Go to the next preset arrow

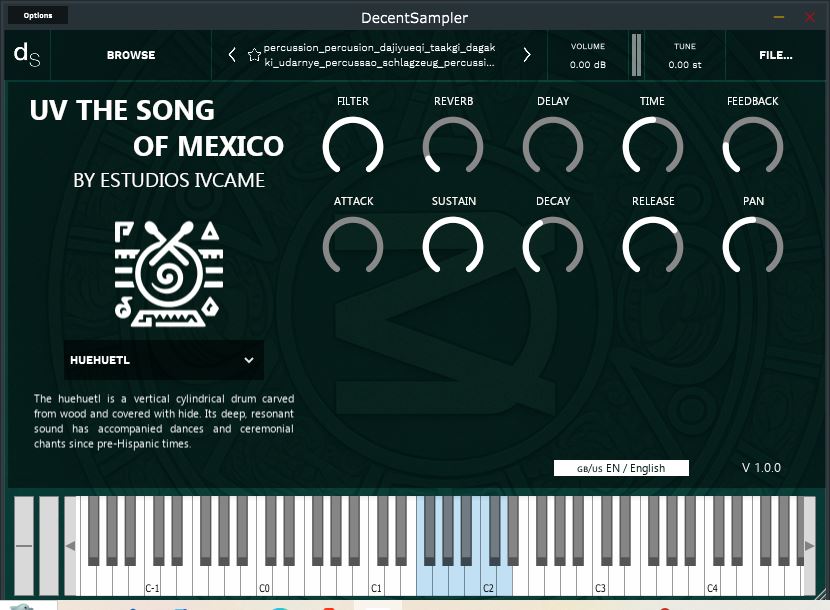527,55
